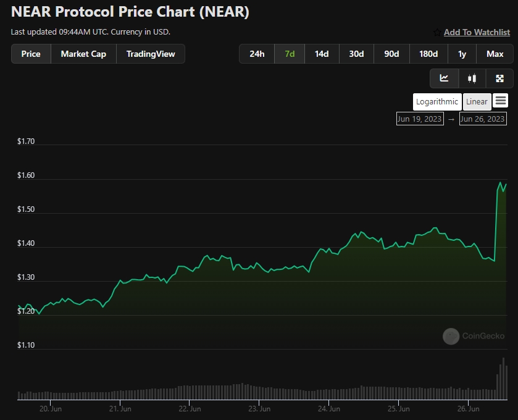Screen dimensions: 518x420
Task: Select the 30d time range
Action: click(356, 54)
